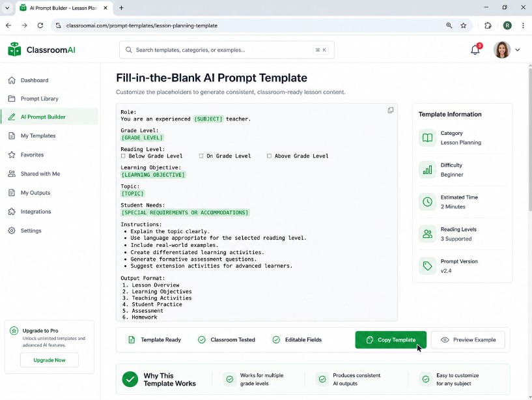The width and height of the screenshot is (532, 400).
Task: Click the Integrations puzzle icon
Action: 12,212
